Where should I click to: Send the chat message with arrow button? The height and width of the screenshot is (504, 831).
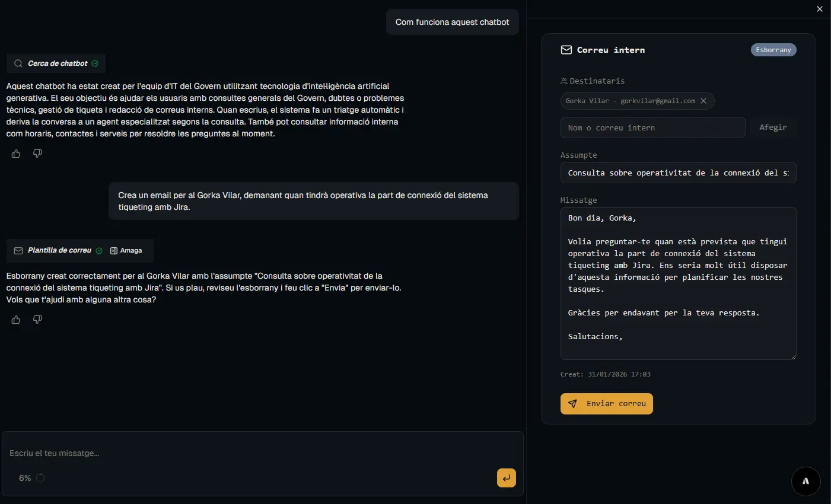pyautogui.click(x=506, y=478)
